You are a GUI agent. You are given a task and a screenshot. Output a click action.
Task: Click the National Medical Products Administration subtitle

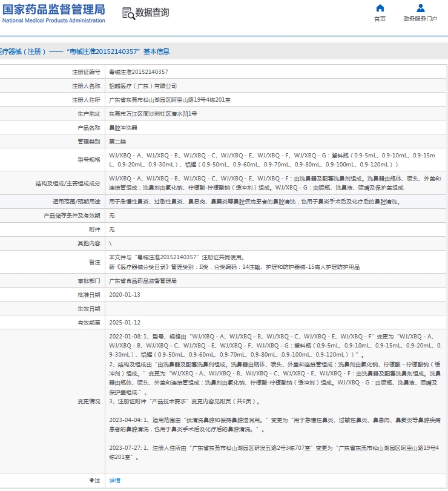click(53, 21)
